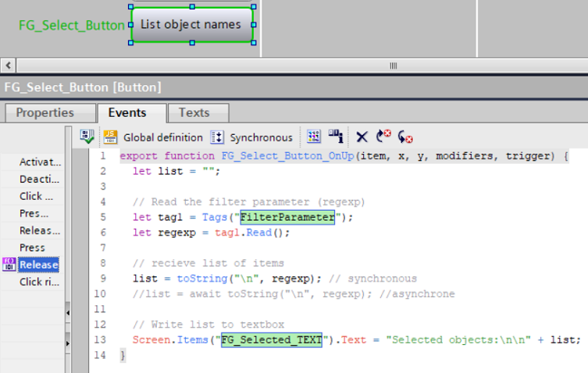Viewport: 588px width, 373px height.
Task: Click 'toString' call in line 9
Action: (202, 279)
